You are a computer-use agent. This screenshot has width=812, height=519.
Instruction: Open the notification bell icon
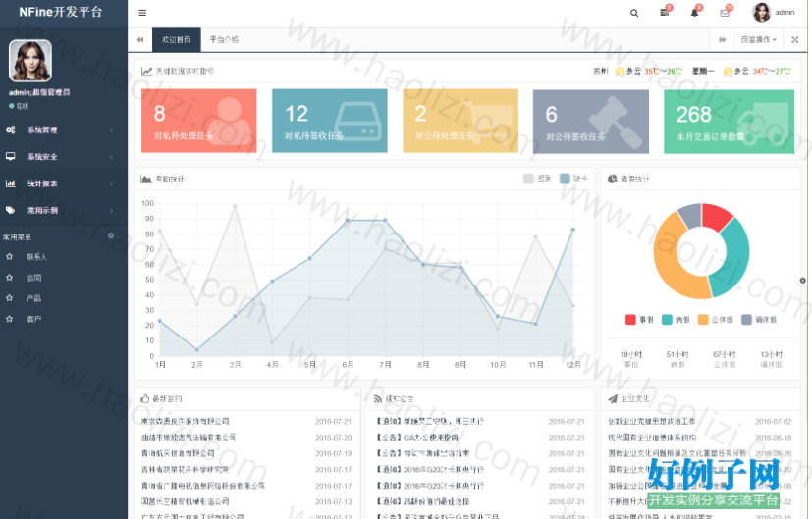pos(694,13)
